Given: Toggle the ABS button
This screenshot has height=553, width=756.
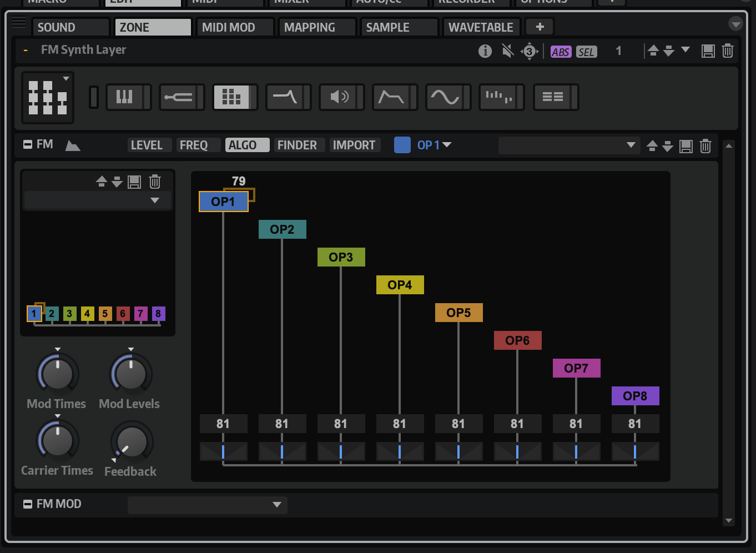Looking at the screenshot, I should (x=560, y=52).
